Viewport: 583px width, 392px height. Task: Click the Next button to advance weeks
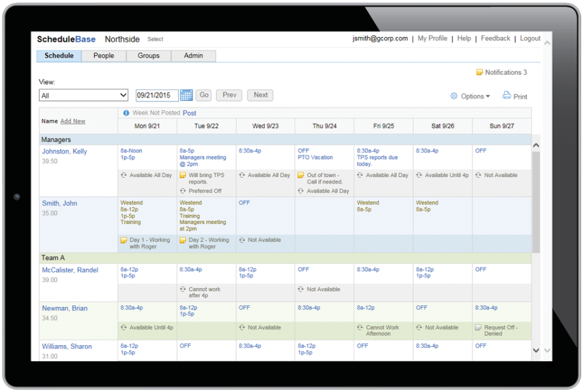260,95
